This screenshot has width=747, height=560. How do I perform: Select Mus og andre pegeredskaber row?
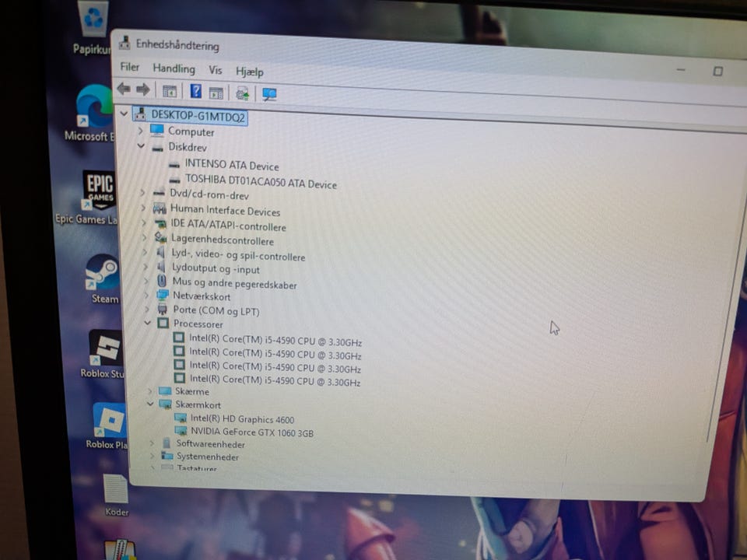click(234, 283)
